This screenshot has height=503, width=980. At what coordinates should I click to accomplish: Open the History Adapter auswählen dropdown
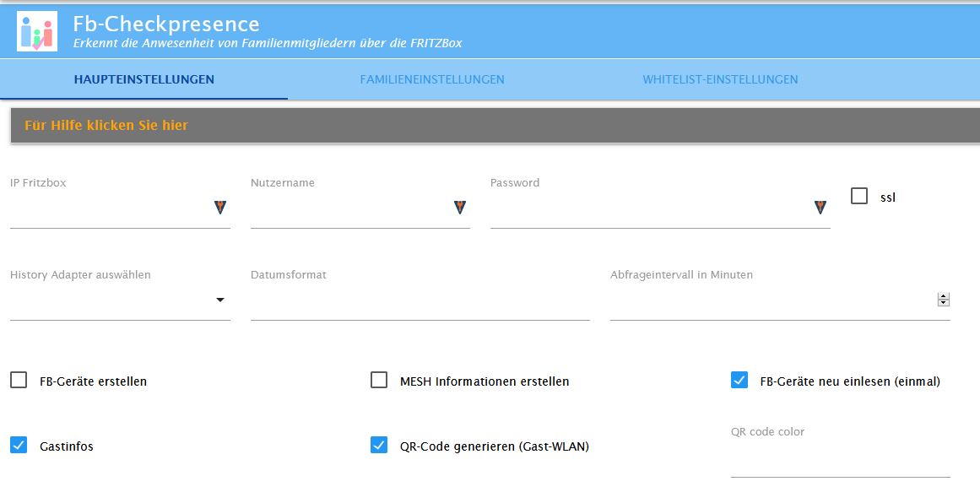pos(120,300)
